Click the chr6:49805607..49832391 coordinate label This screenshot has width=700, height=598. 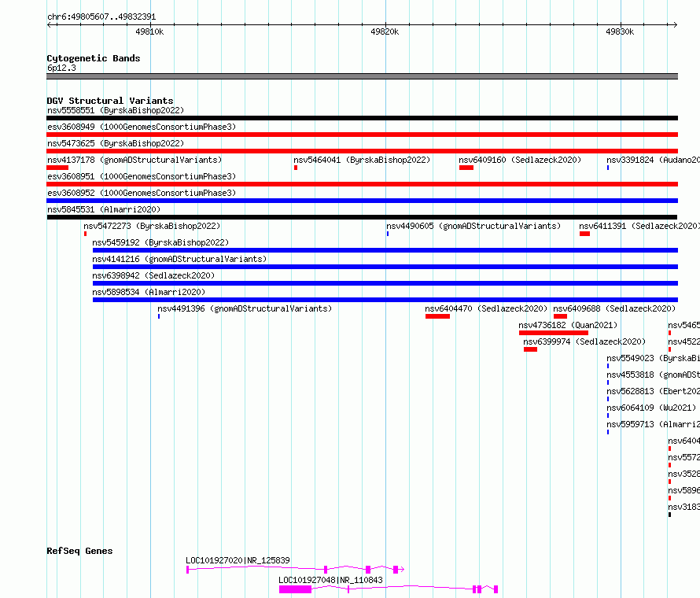101,17
